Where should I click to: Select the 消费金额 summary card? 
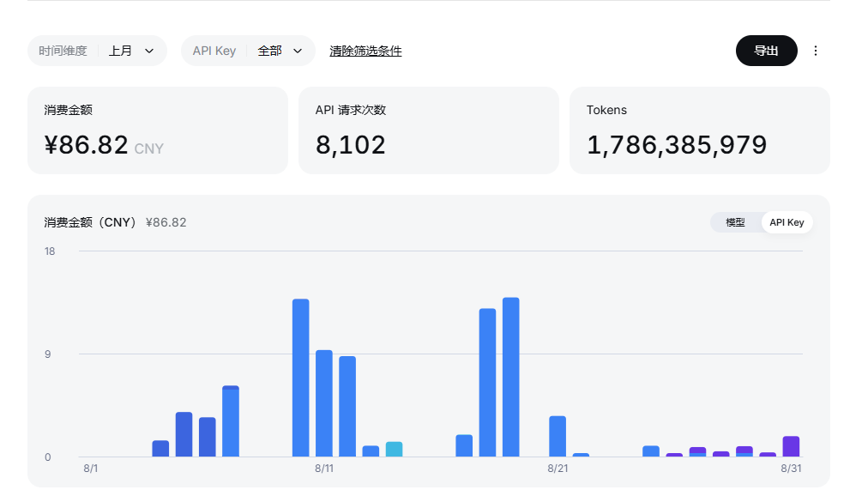[x=158, y=130]
